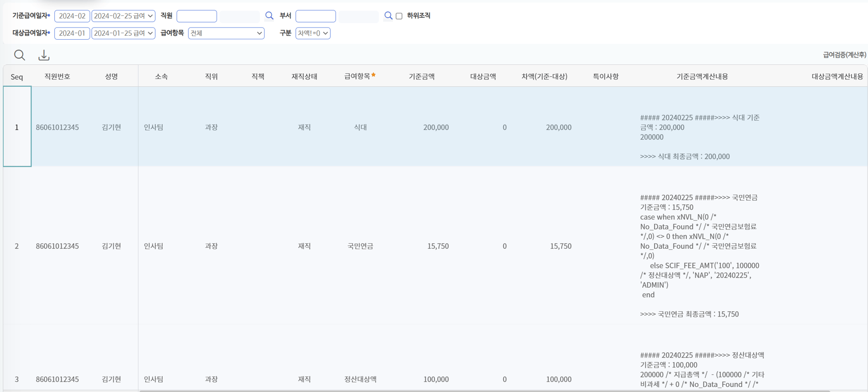This screenshot has width=868, height=392.
Task: Open the 2024-02-25 급여 dropdown
Action: (123, 16)
